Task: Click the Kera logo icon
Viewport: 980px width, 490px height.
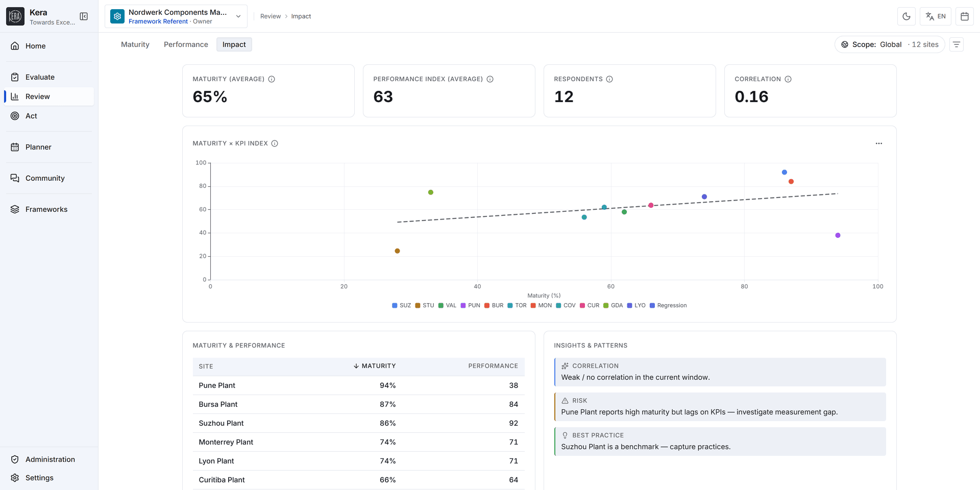Action: click(15, 16)
